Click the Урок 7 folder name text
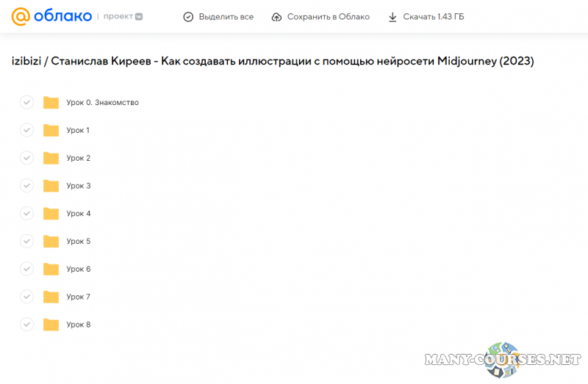Screen dimensions: 588x384 pos(78,297)
